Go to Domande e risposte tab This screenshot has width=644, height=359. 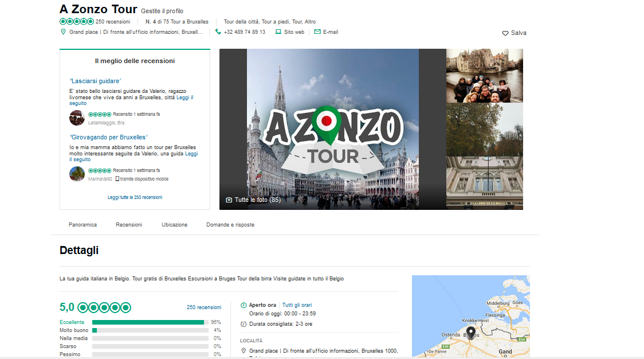(x=230, y=225)
